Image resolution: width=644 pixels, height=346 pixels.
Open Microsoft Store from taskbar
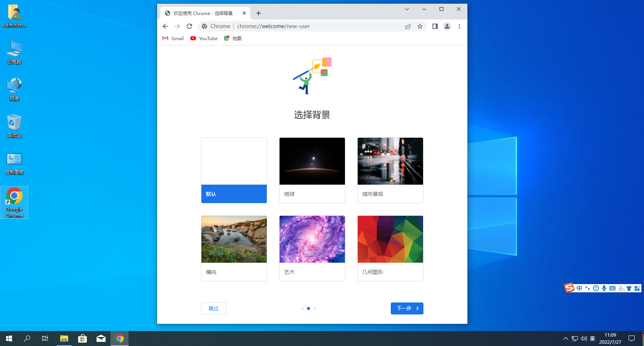82,338
